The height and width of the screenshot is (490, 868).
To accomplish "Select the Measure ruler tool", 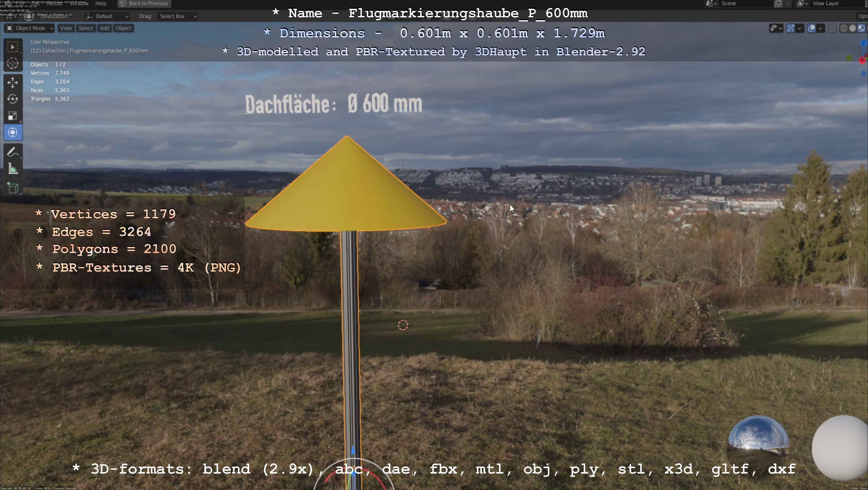I will 13,168.
